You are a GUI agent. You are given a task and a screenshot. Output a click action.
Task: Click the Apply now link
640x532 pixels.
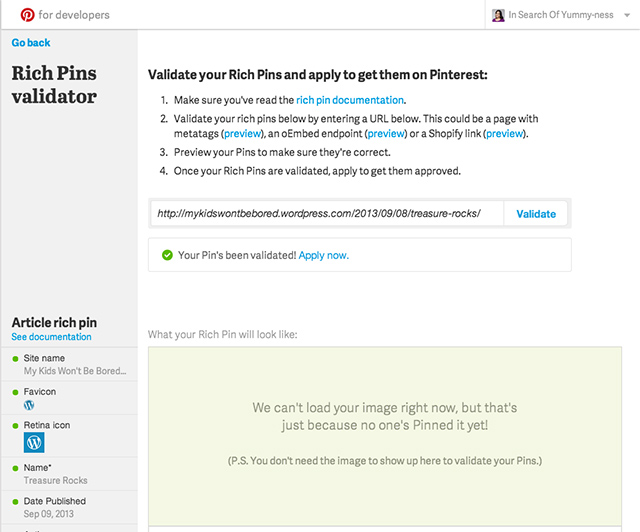[323, 255]
